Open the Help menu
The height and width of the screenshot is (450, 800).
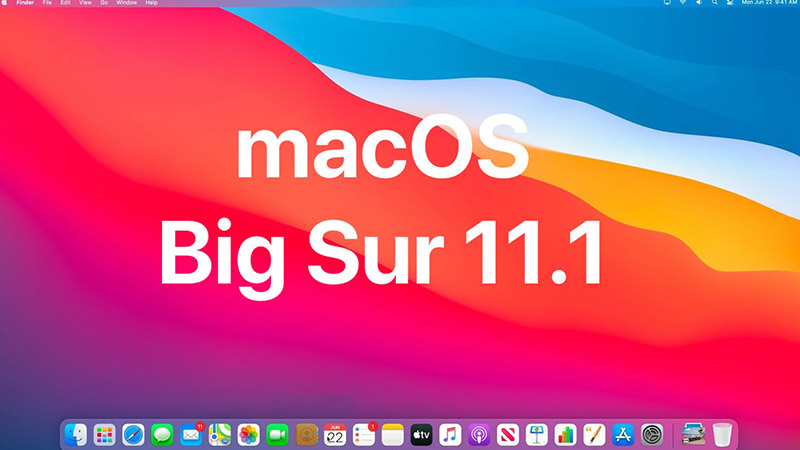(x=152, y=3)
